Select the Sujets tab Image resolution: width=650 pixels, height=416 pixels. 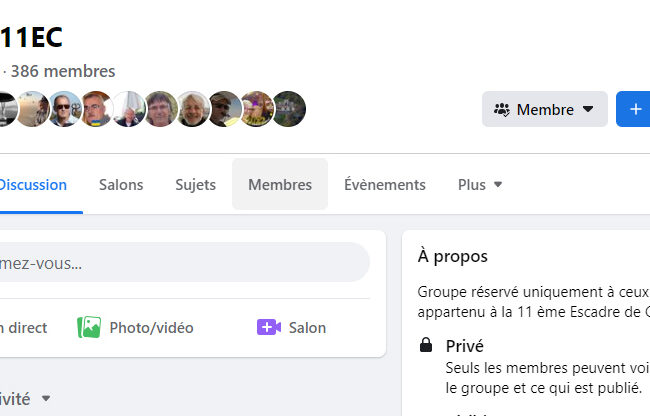tap(195, 185)
